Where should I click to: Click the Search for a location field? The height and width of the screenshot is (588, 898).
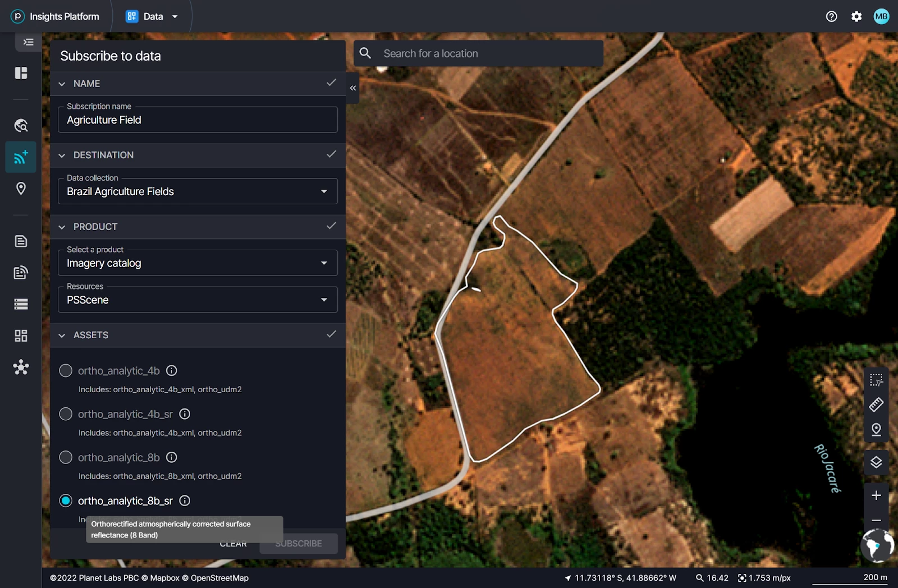pos(478,53)
